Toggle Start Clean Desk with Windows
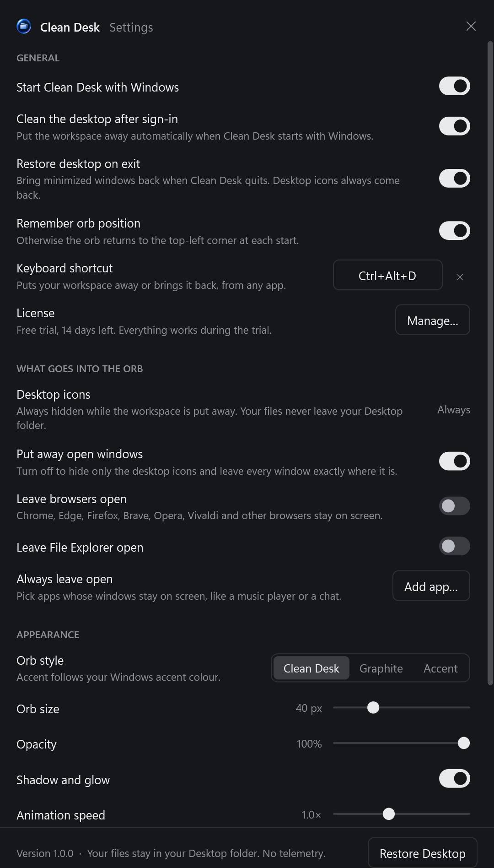The image size is (494, 868). [x=455, y=86]
